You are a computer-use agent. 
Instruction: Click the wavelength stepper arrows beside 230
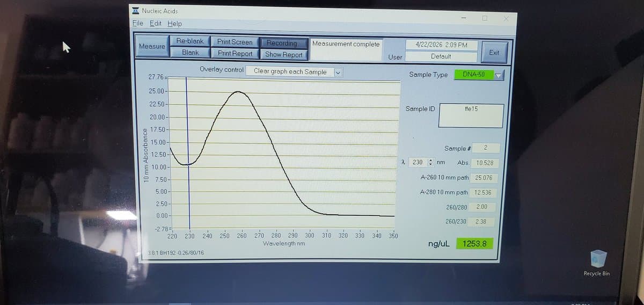(429, 162)
